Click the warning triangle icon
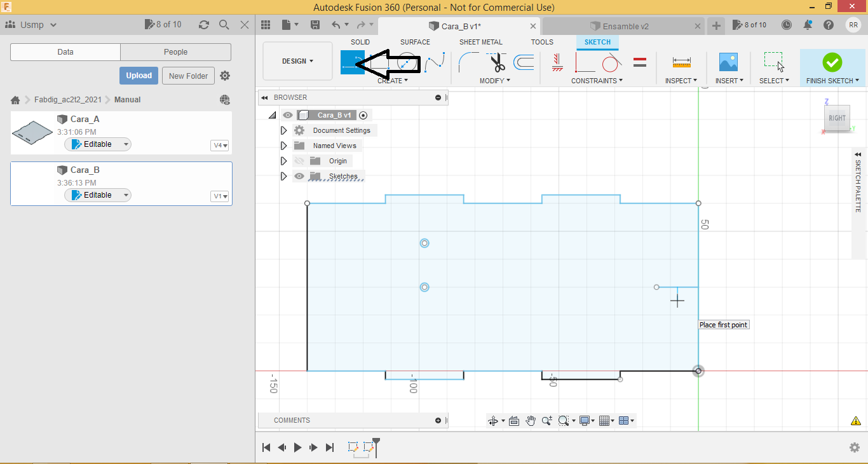 856,421
